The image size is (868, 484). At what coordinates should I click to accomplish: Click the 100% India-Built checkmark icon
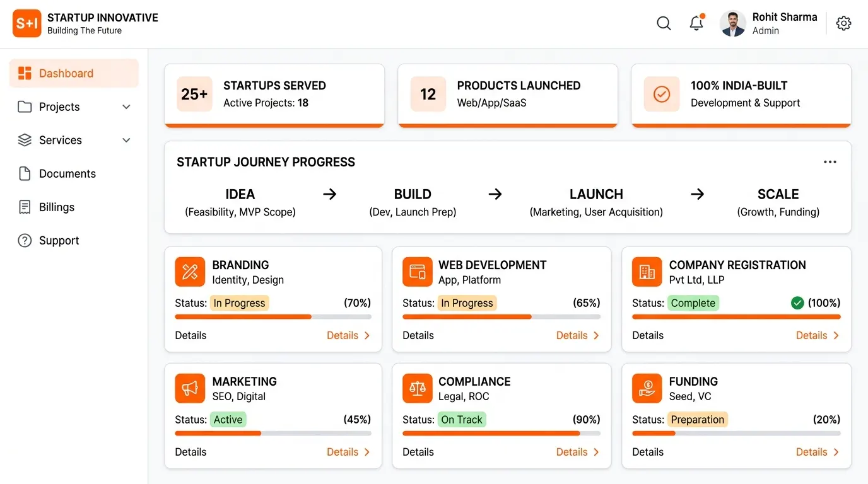[662, 94]
